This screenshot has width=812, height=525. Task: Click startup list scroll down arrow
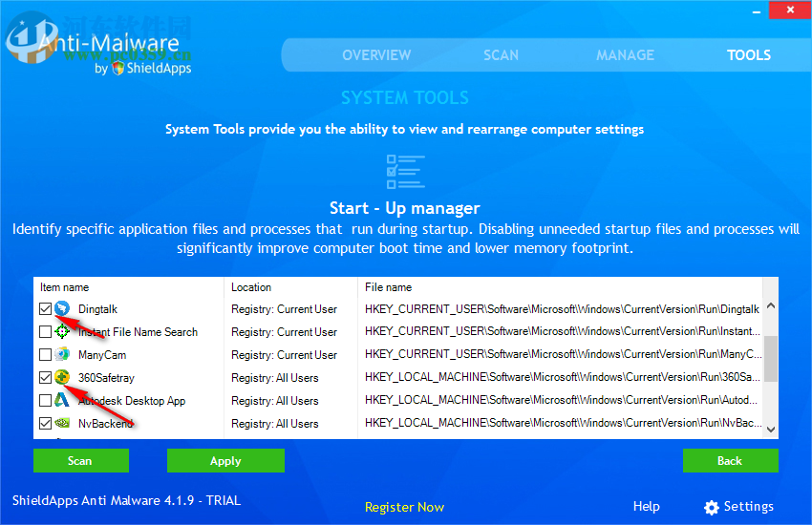click(771, 430)
